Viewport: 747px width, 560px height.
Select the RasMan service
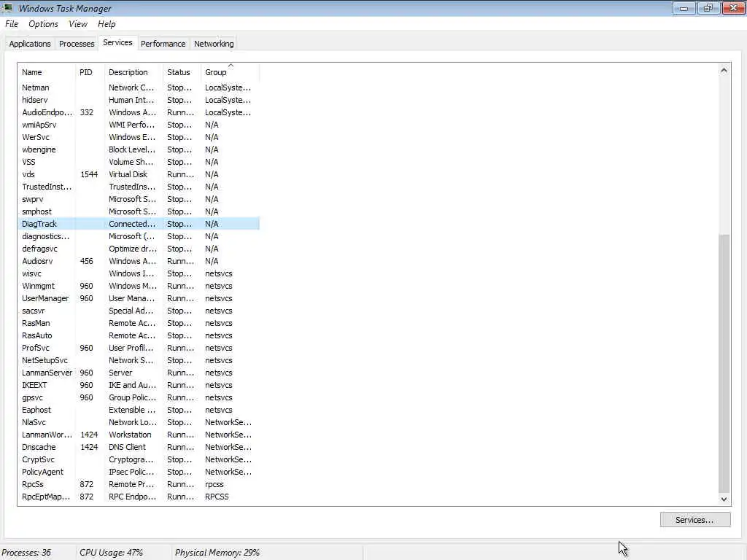coord(139,323)
